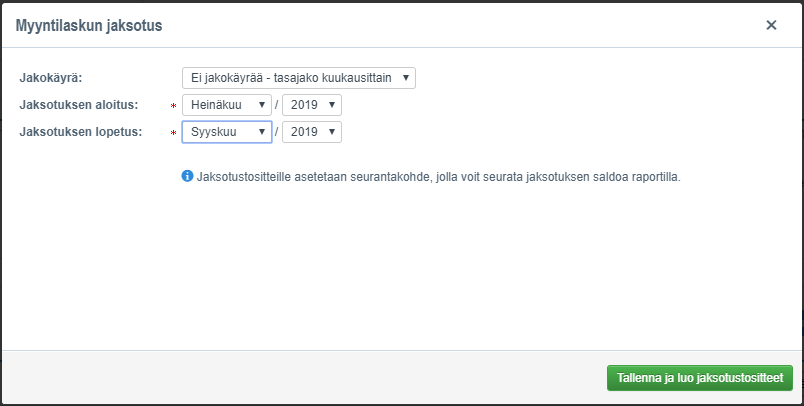
Task: Click the Jaksotustositteille info note text
Action: coord(438,177)
